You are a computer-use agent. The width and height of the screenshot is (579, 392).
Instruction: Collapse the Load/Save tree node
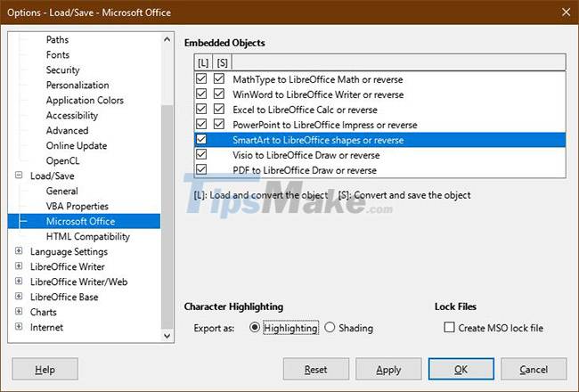point(19,176)
